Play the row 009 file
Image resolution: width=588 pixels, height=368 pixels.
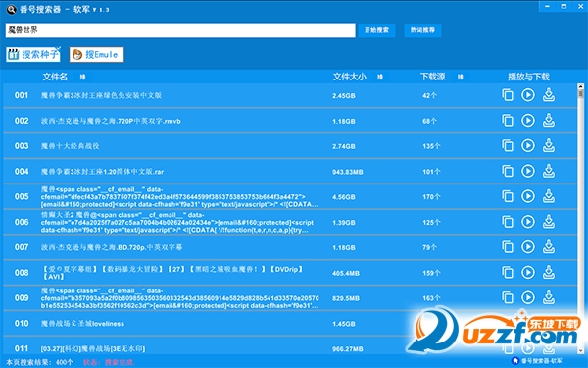[528, 297]
